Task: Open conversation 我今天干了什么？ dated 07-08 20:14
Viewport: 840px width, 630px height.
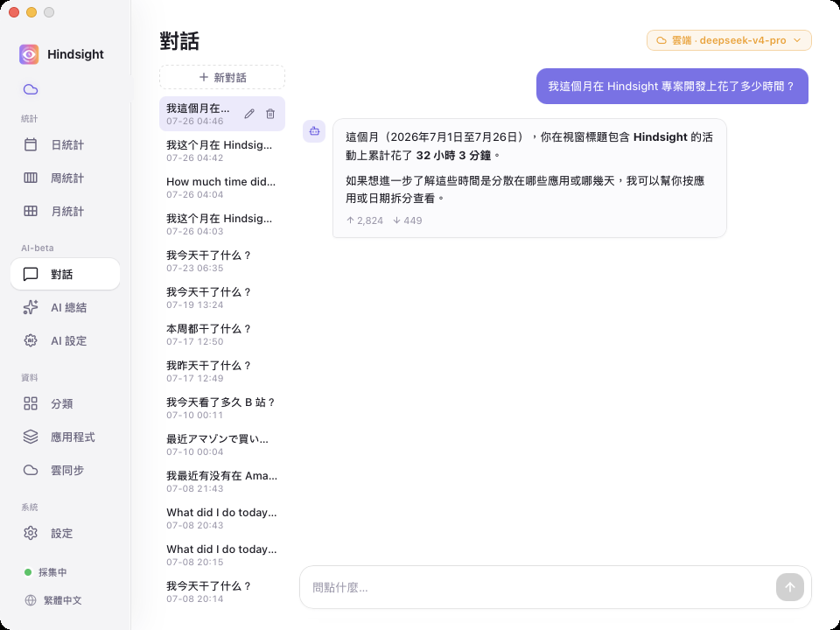Action: tap(222, 592)
